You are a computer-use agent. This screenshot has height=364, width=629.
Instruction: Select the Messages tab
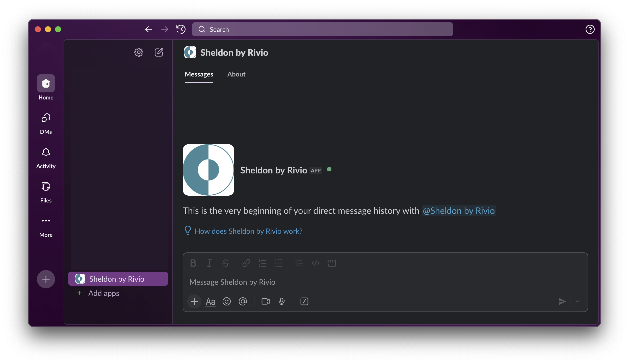click(x=199, y=74)
